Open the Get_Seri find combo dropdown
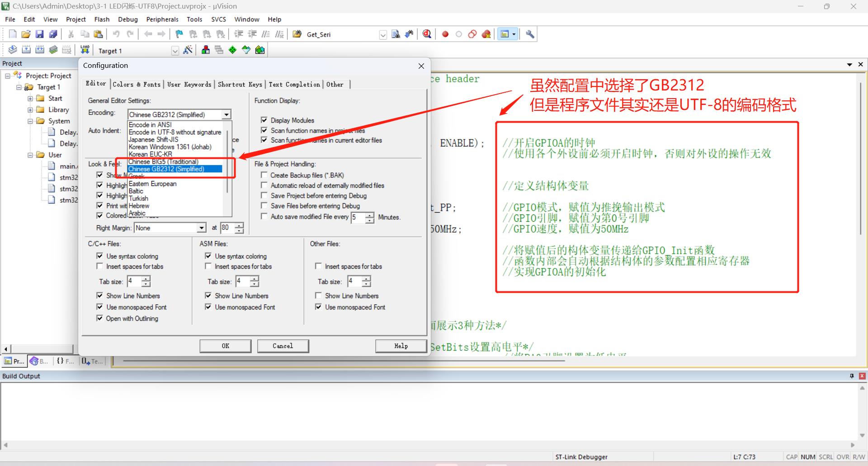868x466 pixels. pyautogui.click(x=383, y=35)
